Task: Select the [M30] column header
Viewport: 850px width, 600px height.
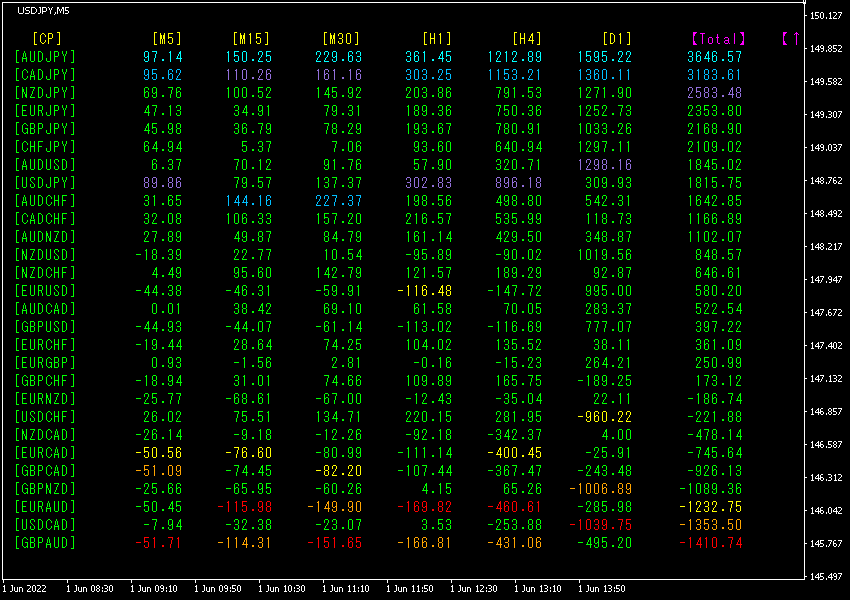Action: (x=341, y=39)
